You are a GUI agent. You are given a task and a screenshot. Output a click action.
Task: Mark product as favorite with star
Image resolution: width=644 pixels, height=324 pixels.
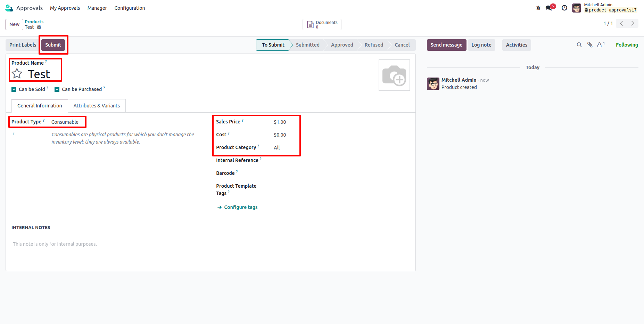pos(17,74)
